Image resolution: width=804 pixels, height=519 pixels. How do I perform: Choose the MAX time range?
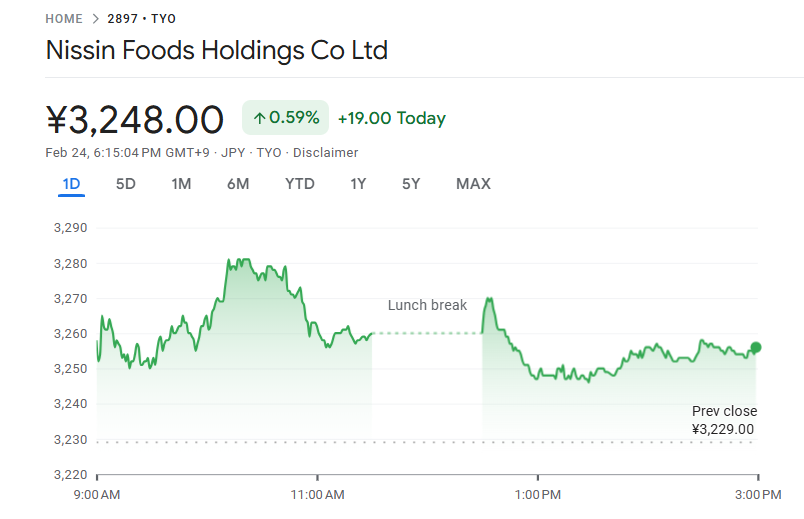(x=473, y=184)
